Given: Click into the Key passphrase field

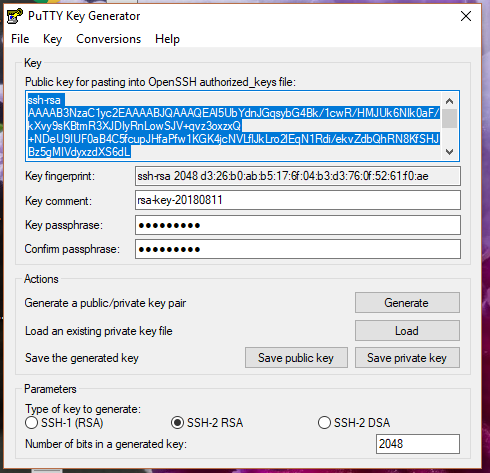Looking at the screenshot, I should click(x=298, y=225).
